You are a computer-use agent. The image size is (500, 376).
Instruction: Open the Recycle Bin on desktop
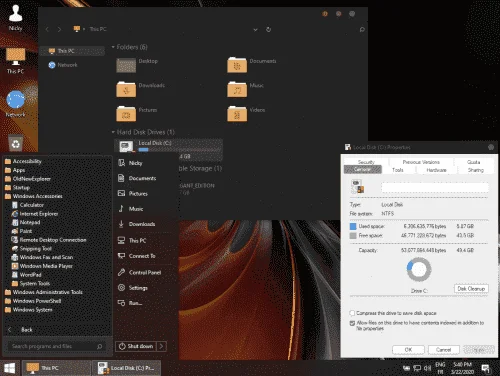[x=16, y=143]
